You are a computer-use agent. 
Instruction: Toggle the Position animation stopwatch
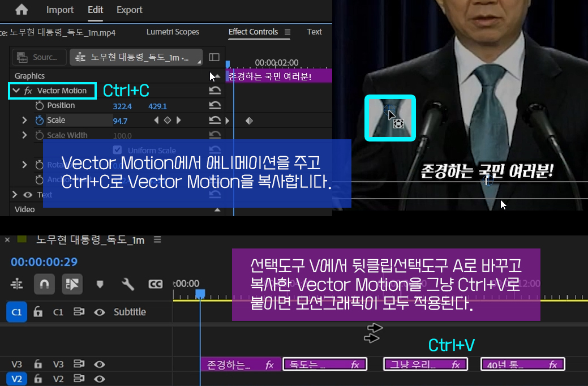(x=40, y=105)
